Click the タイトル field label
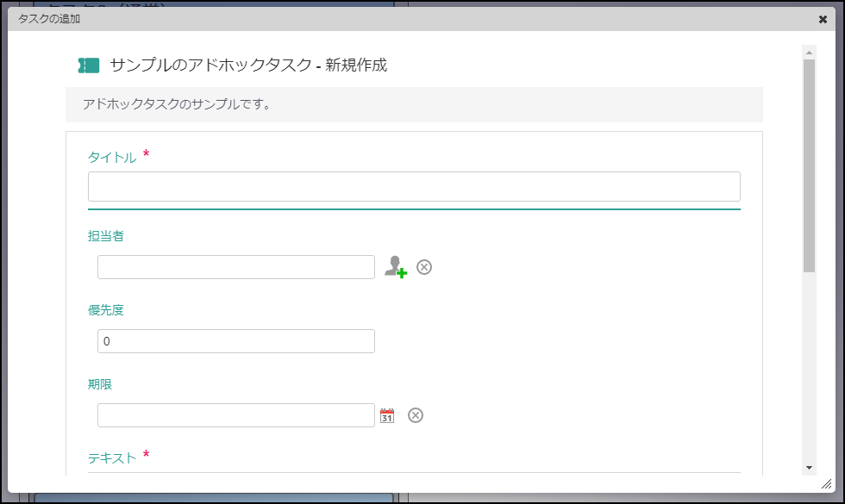Image resolution: width=845 pixels, height=504 pixels. pyautogui.click(x=112, y=158)
